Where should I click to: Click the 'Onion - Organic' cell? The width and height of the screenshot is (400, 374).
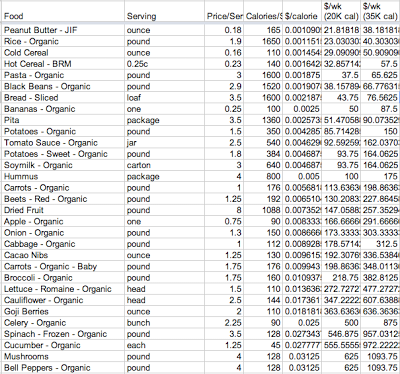click(63, 233)
